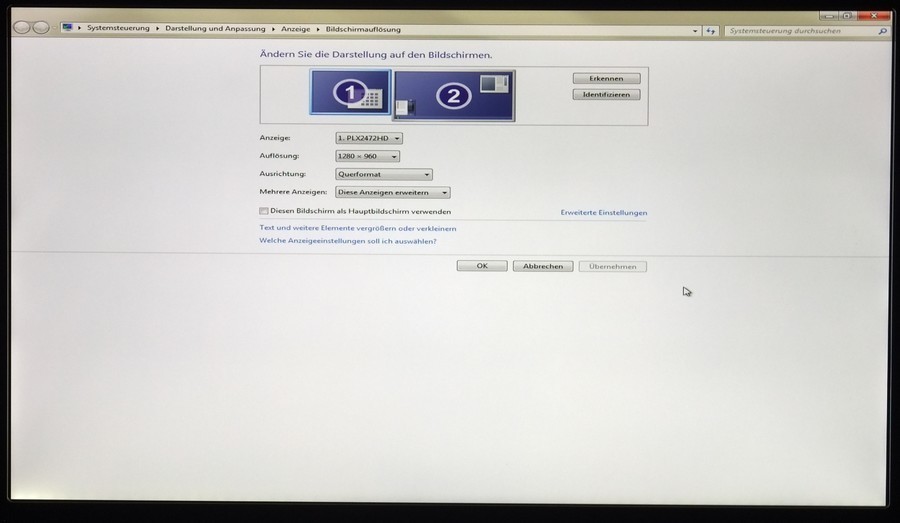This screenshot has height=523, width=900.
Task: Click the Übernehmen button
Action: (x=612, y=267)
